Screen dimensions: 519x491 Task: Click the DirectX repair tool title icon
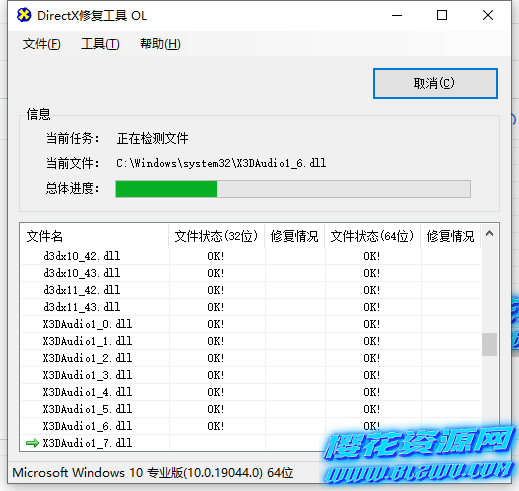[24, 15]
